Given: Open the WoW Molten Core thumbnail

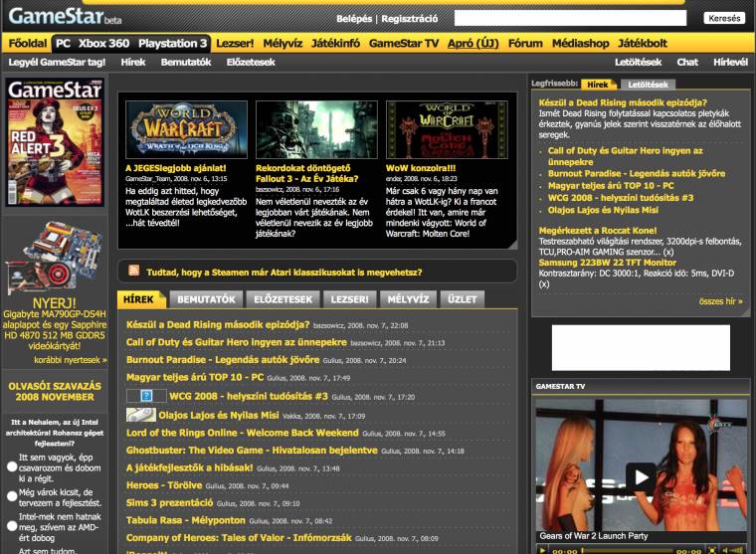Looking at the screenshot, I should click(x=447, y=129).
